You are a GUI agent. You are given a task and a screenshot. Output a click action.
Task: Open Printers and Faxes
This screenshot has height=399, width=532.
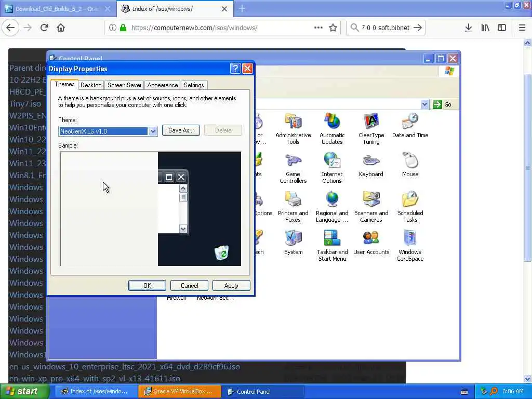293,207
